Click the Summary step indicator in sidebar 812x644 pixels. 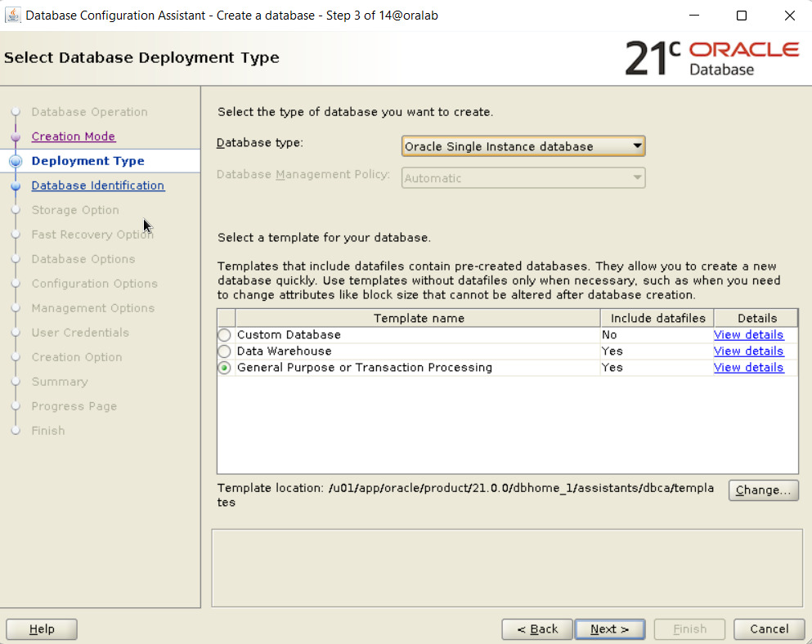[16, 382]
